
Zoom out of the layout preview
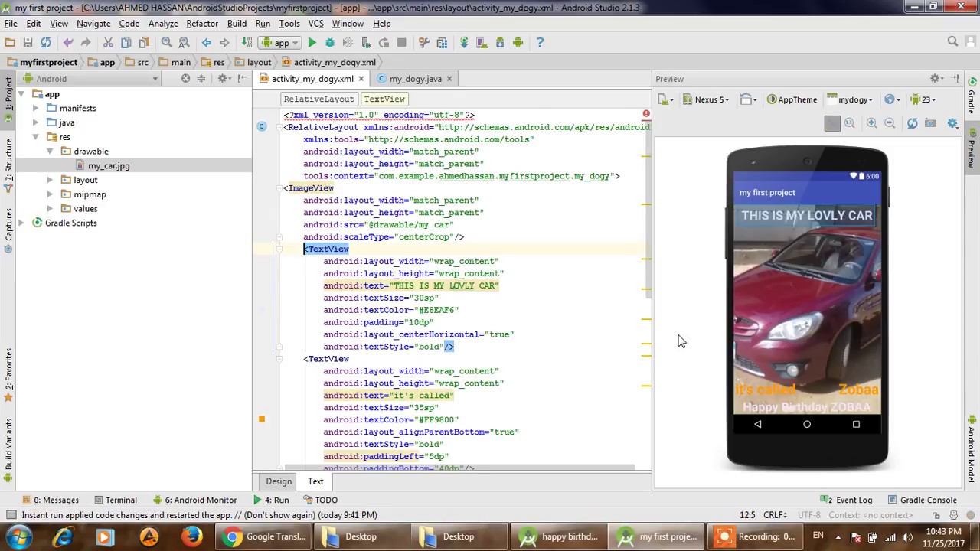[x=890, y=123]
